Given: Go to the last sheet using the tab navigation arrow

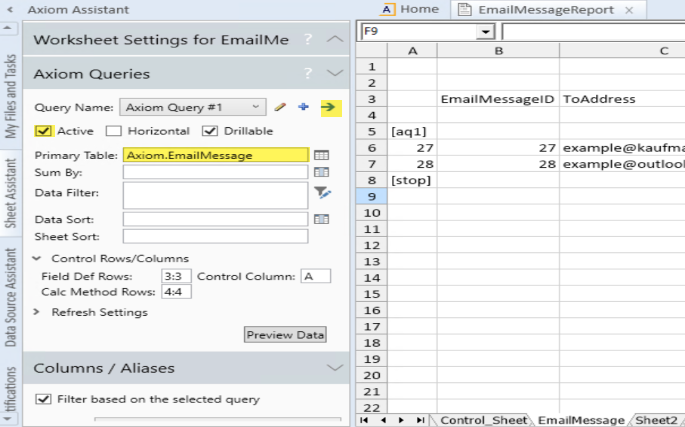Looking at the screenshot, I should [x=420, y=420].
